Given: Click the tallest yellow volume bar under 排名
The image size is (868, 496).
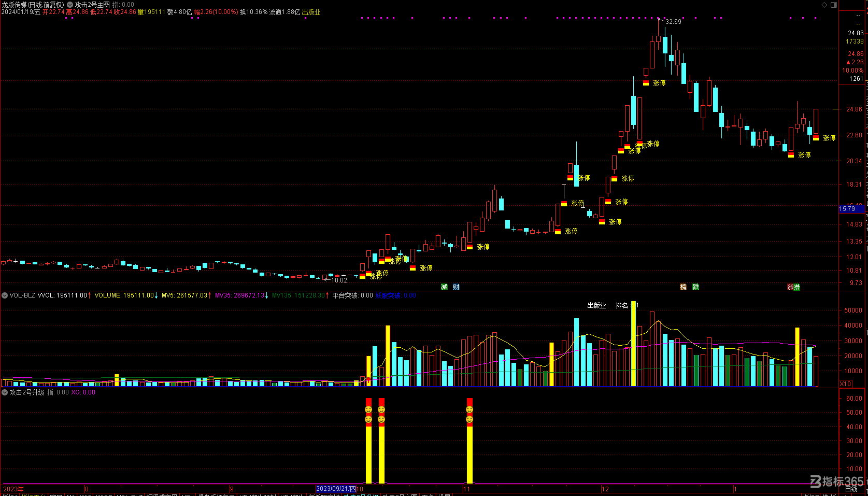Looking at the screenshot, I should (x=633, y=344).
